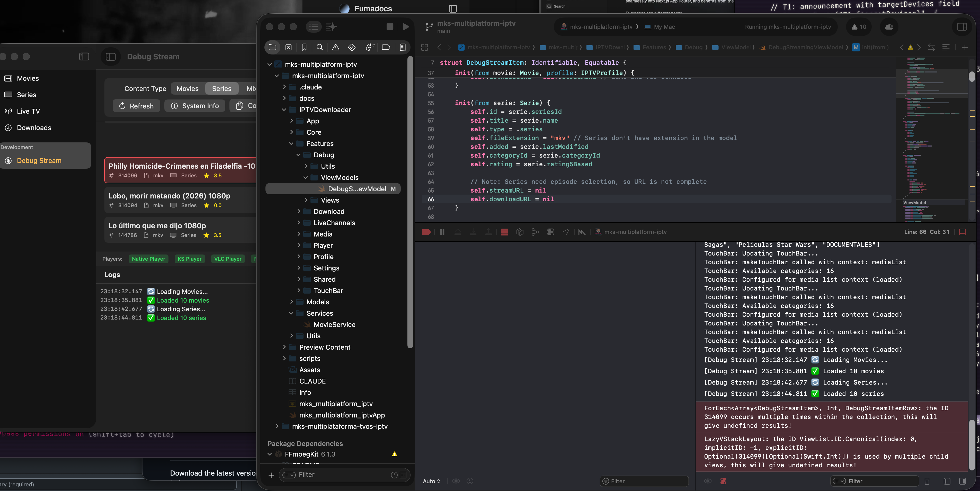
Task: Pause program execution in debug bar
Action: point(442,232)
